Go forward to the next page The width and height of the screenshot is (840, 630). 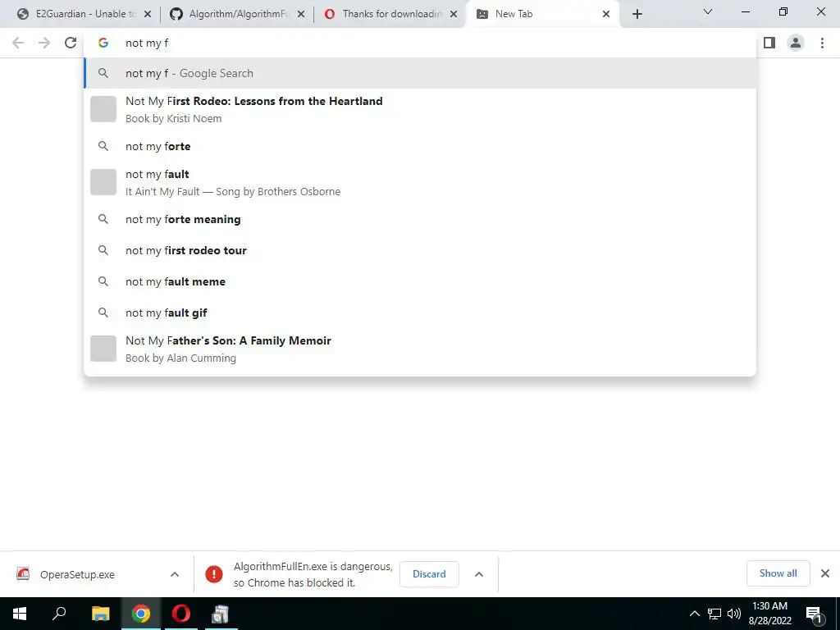point(44,43)
